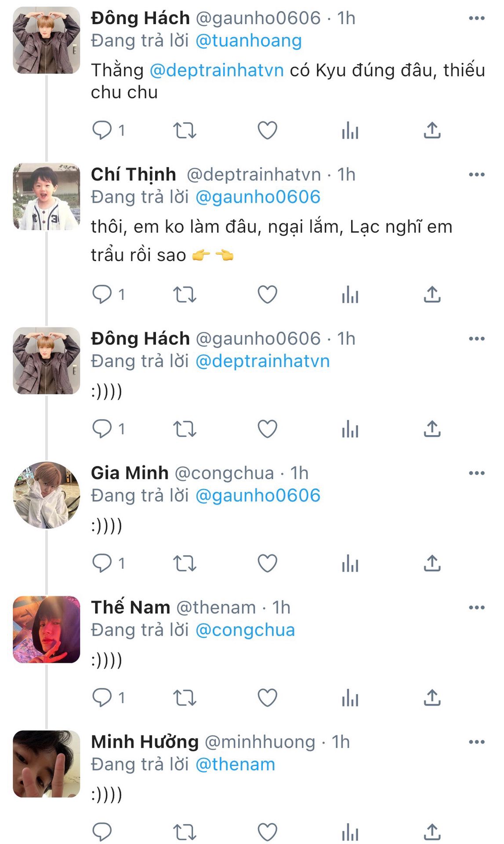Share Đông Hách's first tweet

tap(432, 131)
